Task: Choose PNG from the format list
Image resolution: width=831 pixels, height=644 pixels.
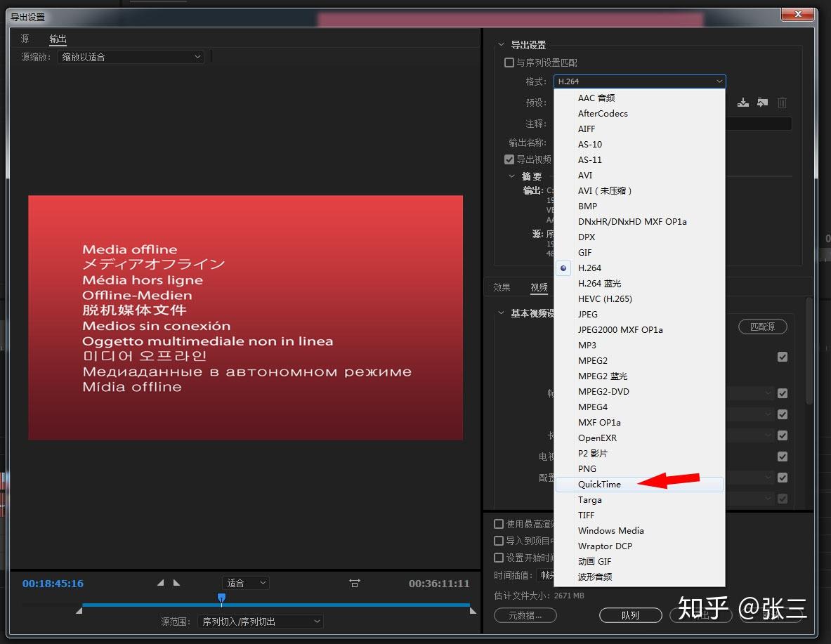Action: pos(640,468)
